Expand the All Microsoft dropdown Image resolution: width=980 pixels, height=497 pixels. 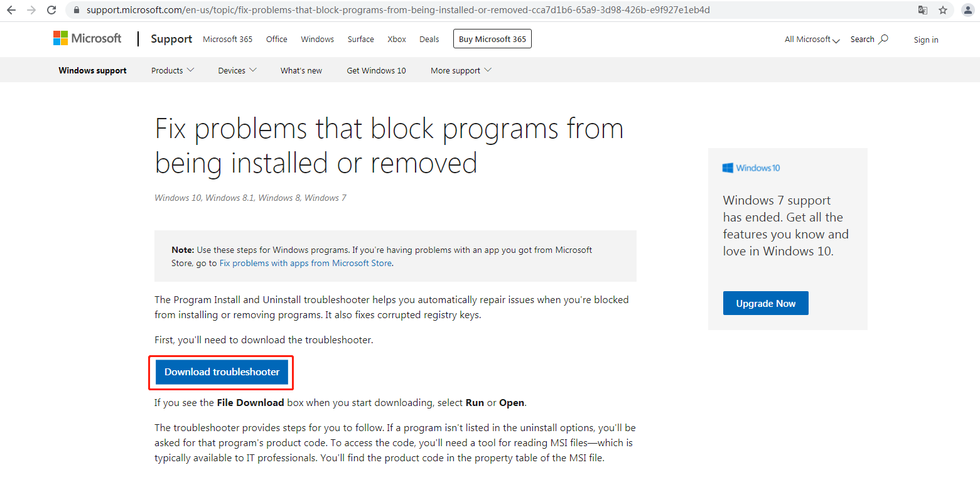point(812,39)
